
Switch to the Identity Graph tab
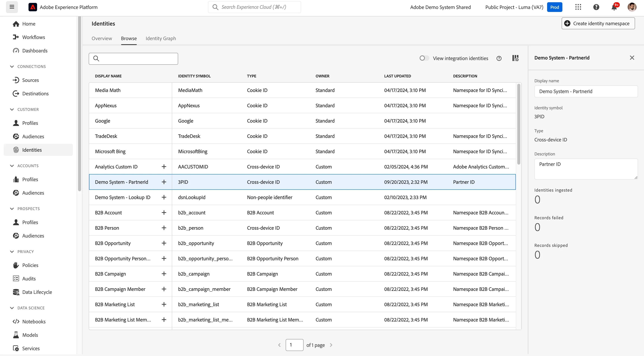(161, 39)
